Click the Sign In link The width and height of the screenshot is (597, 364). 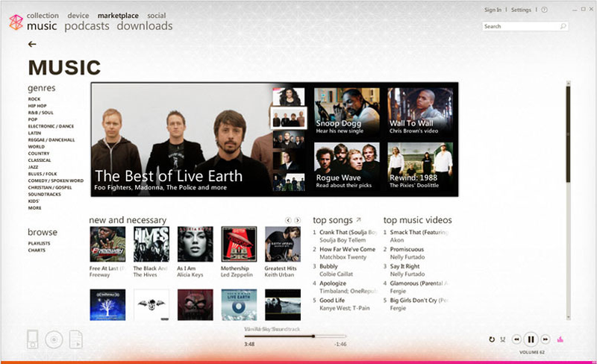point(493,10)
